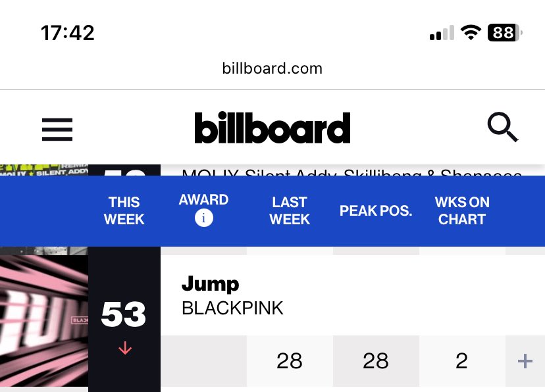The width and height of the screenshot is (545, 392).
Task: Tap the red down-arrow trend indicator
Action: tap(125, 348)
